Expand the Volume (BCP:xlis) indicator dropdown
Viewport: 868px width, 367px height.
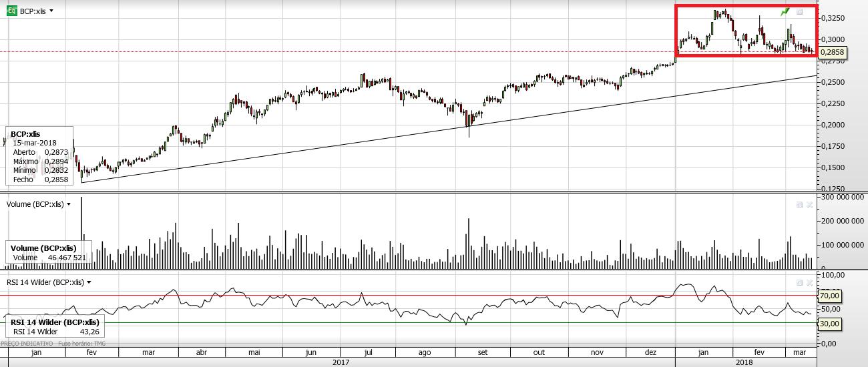(68, 204)
